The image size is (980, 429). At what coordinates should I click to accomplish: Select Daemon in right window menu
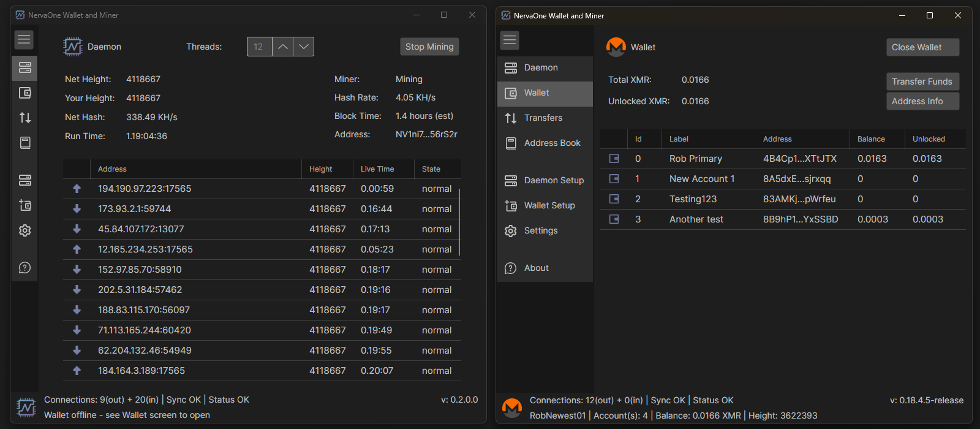pyautogui.click(x=545, y=67)
